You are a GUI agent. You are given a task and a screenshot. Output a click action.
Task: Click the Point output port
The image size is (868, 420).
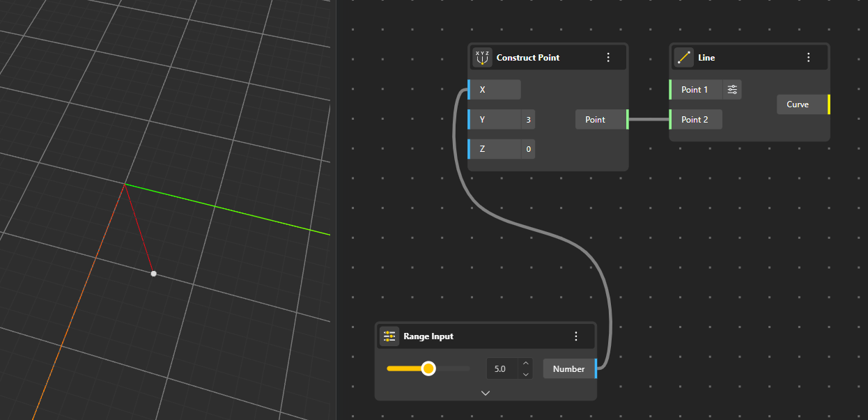(x=628, y=120)
